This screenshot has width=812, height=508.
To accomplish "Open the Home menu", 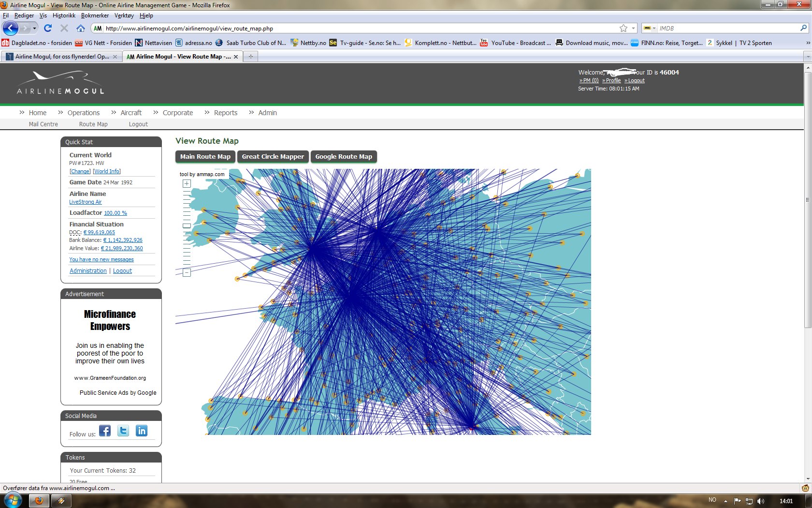I will [x=38, y=113].
